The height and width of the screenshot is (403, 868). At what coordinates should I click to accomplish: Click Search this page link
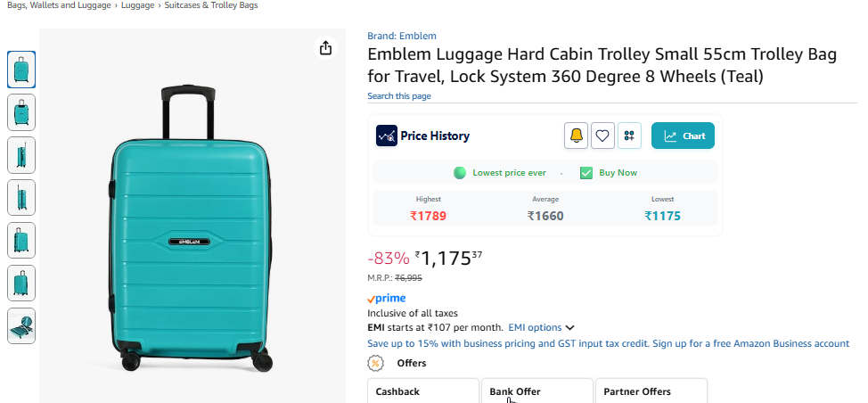pos(399,96)
